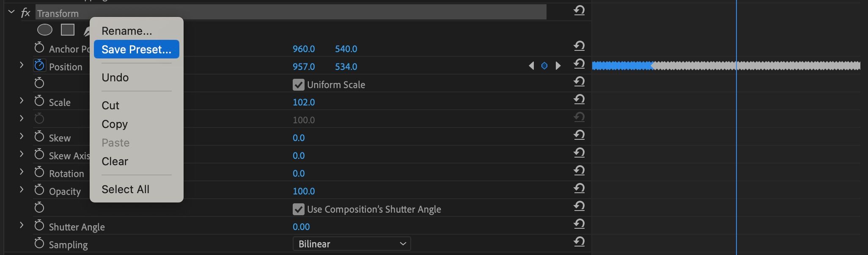The height and width of the screenshot is (255, 868).
Task: Go to previous Position keyframe
Action: click(x=531, y=66)
